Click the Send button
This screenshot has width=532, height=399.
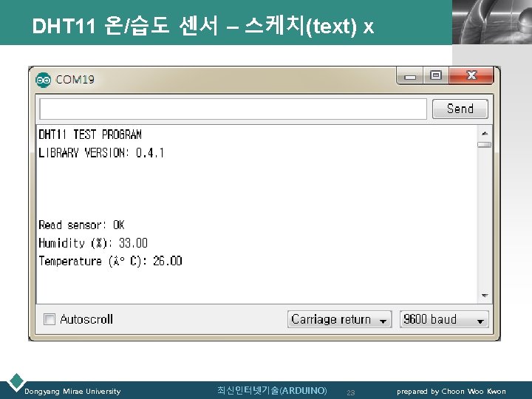460,109
